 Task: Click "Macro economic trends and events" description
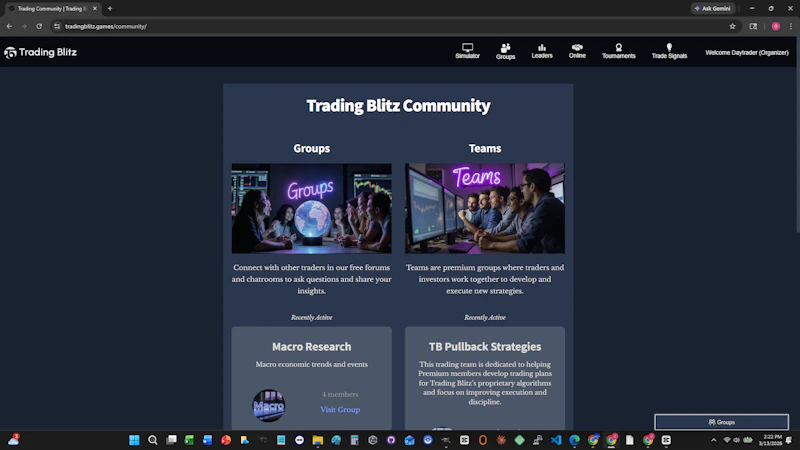pos(311,364)
